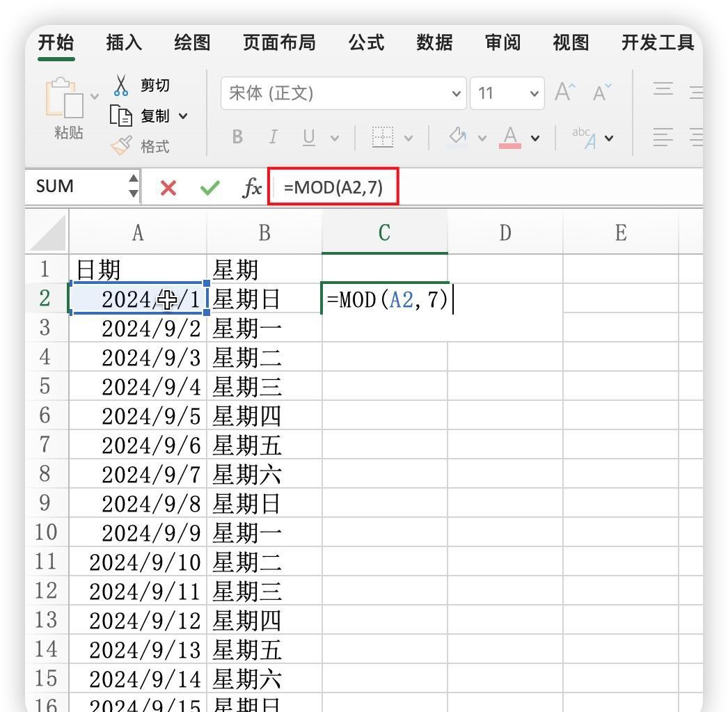Click the 剪切 label button
Screen dimensions: 728x712
(x=155, y=86)
